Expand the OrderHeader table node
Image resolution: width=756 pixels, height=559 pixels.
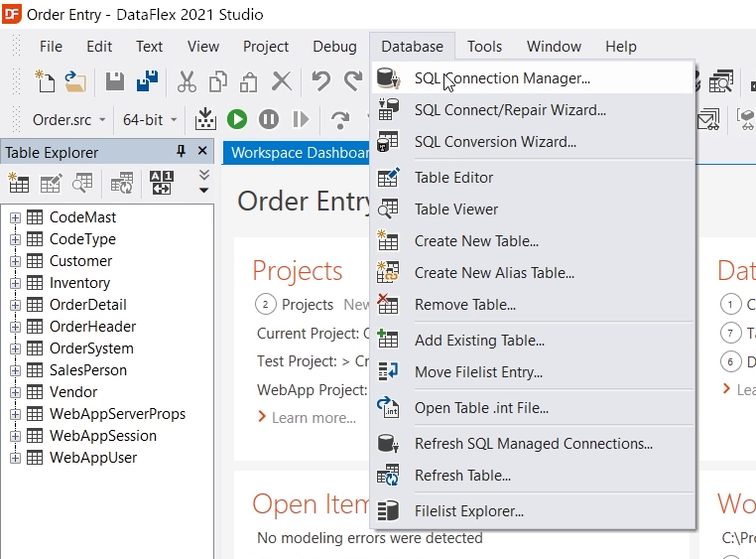pos(15,327)
